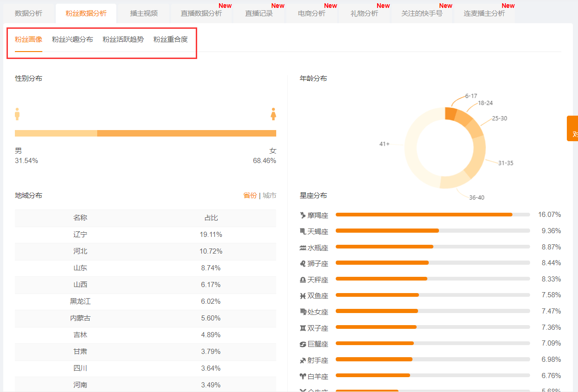The height and width of the screenshot is (392, 578).
Task: Click the Sagittarius 射手座 zodiac icon
Action: (x=303, y=360)
